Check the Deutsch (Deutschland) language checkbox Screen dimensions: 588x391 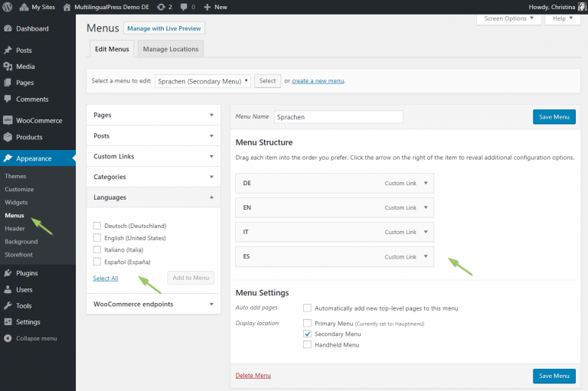pos(96,226)
